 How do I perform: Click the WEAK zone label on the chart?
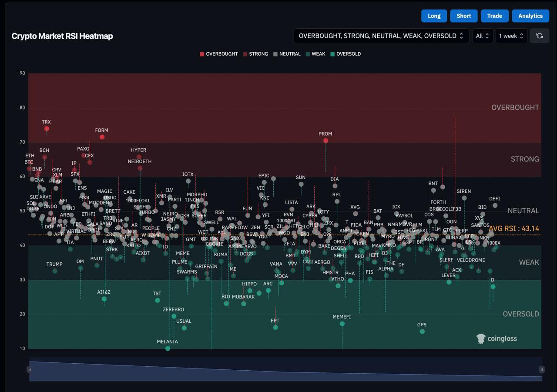pyautogui.click(x=529, y=262)
